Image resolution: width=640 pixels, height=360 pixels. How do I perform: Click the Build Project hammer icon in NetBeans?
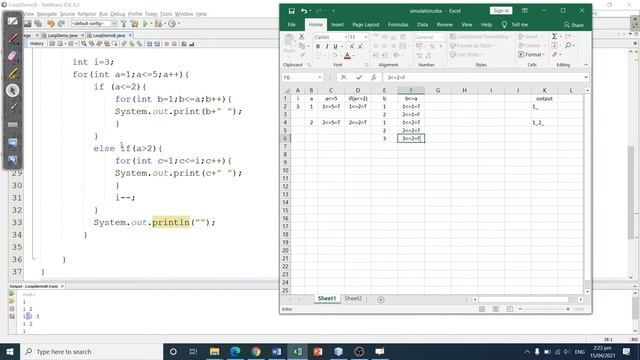coord(124,24)
